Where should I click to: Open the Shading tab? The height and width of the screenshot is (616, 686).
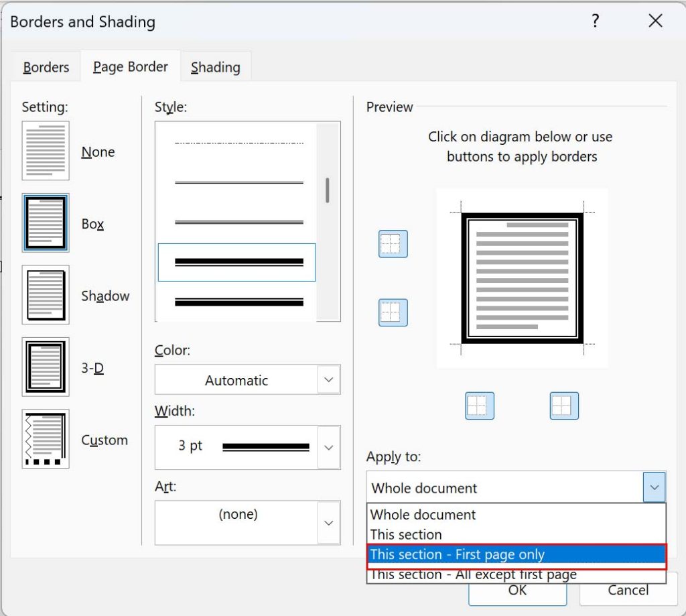[215, 67]
